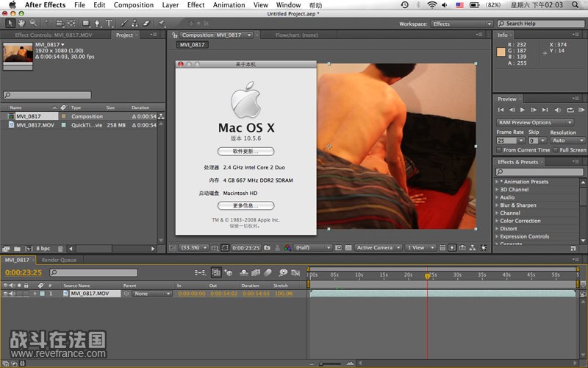The width and height of the screenshot is (588, 368).
Task: Click the timeline zoom slider
Action: 330,364
